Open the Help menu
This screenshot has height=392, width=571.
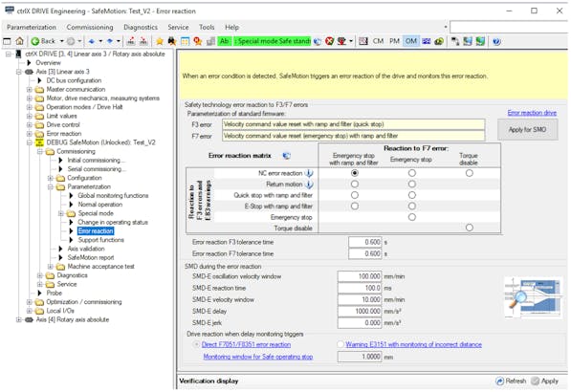[x=231, y=28]
